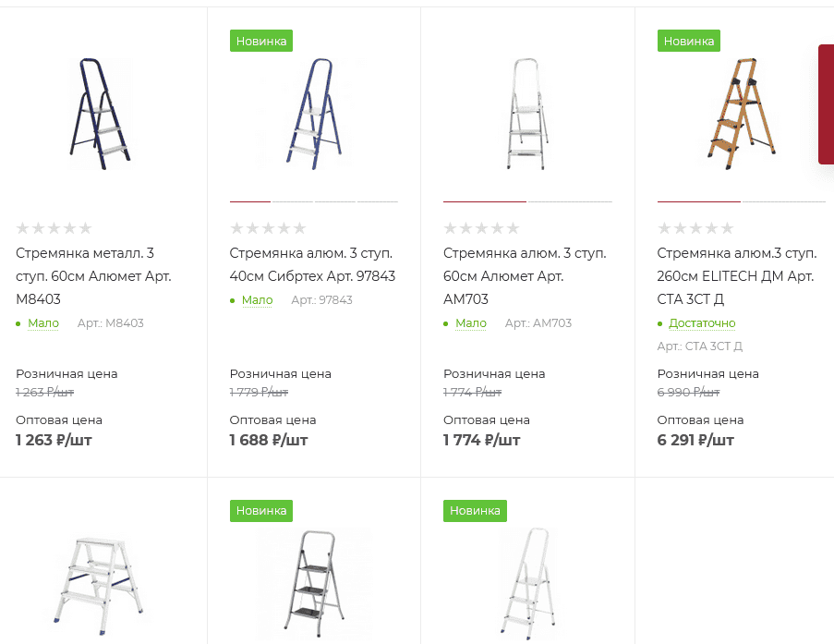Open the wooden-look ELITECH stepladder image
This screenshot has width=834, height=644.
tap(741, 114)
